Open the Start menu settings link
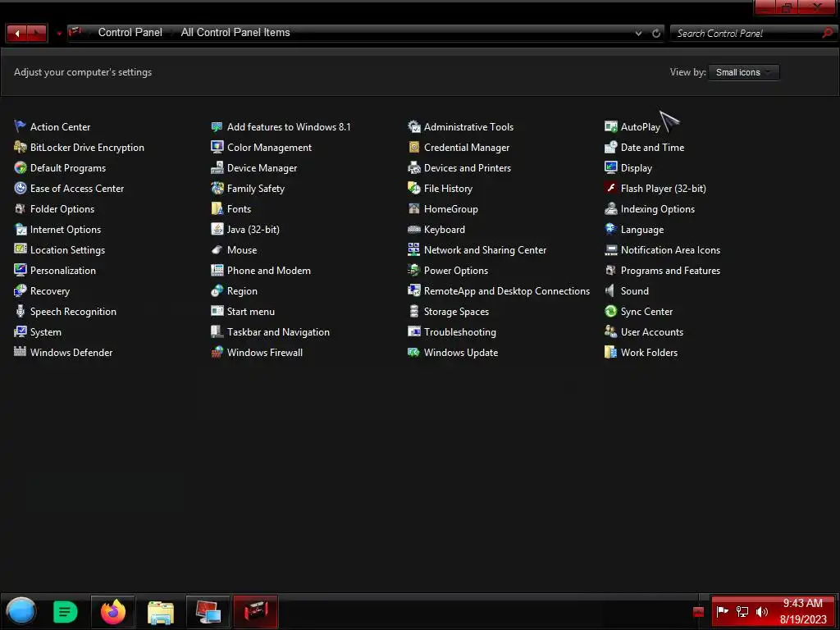 click(x=251, y=311)
